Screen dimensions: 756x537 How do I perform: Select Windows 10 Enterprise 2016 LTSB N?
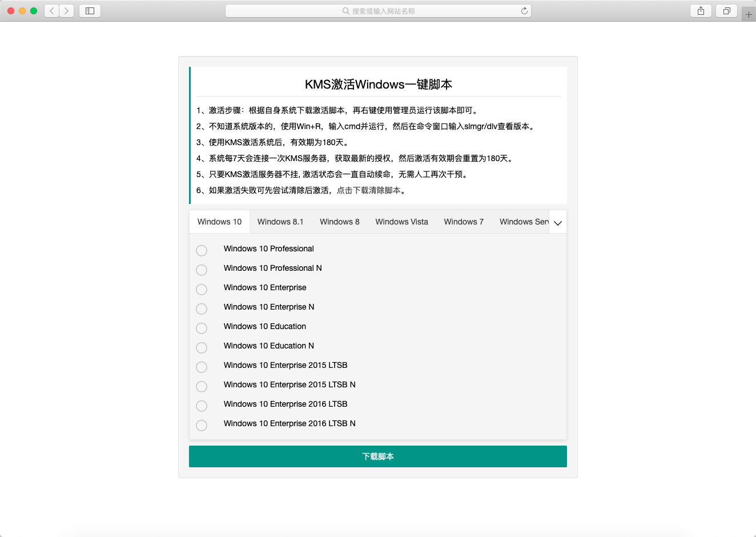click(201, 425)
